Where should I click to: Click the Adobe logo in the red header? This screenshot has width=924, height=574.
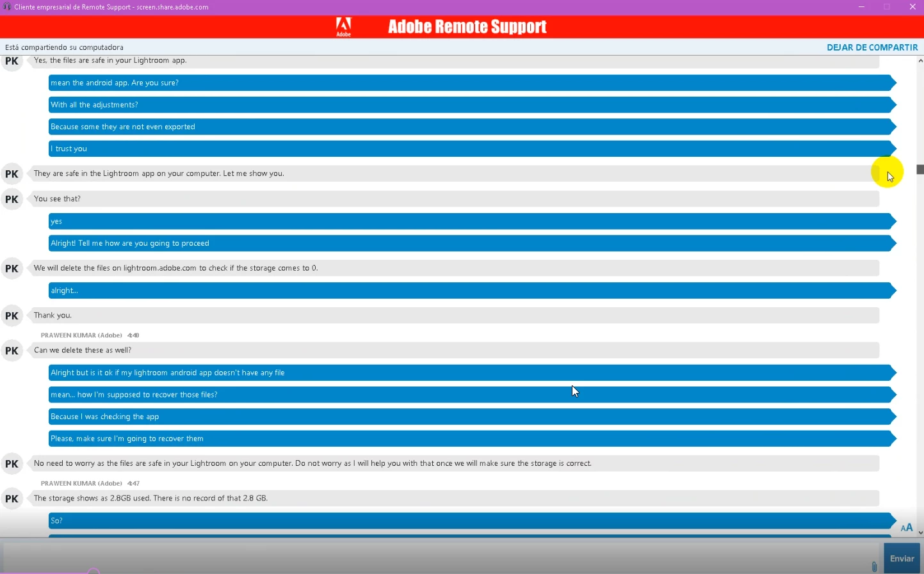coord(343,27)
